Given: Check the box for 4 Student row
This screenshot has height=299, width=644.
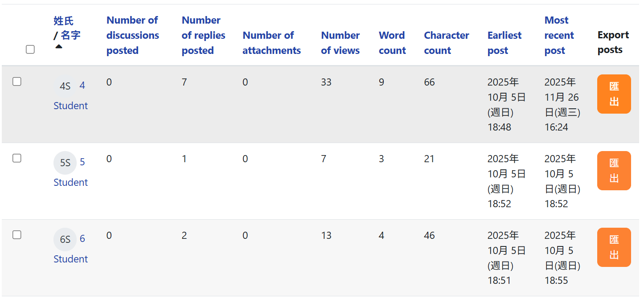Looking at the screenshot, I should 17,82.
